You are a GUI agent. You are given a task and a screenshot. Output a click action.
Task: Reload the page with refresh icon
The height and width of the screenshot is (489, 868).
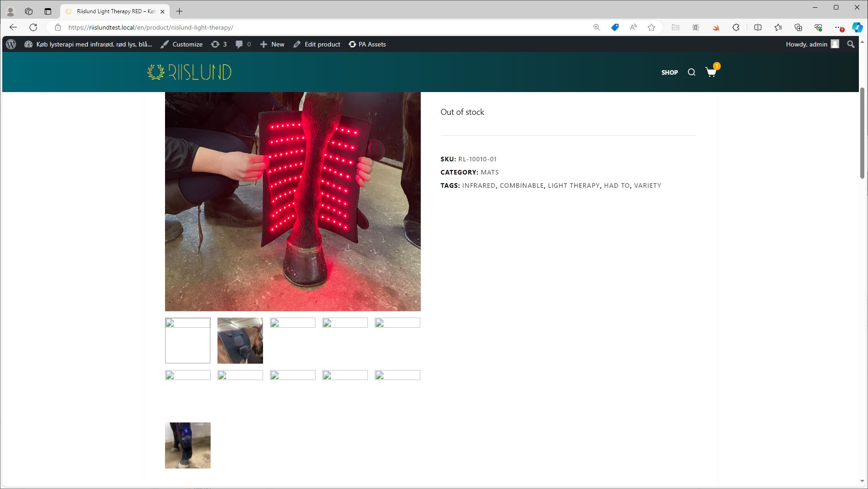point(33,27)
